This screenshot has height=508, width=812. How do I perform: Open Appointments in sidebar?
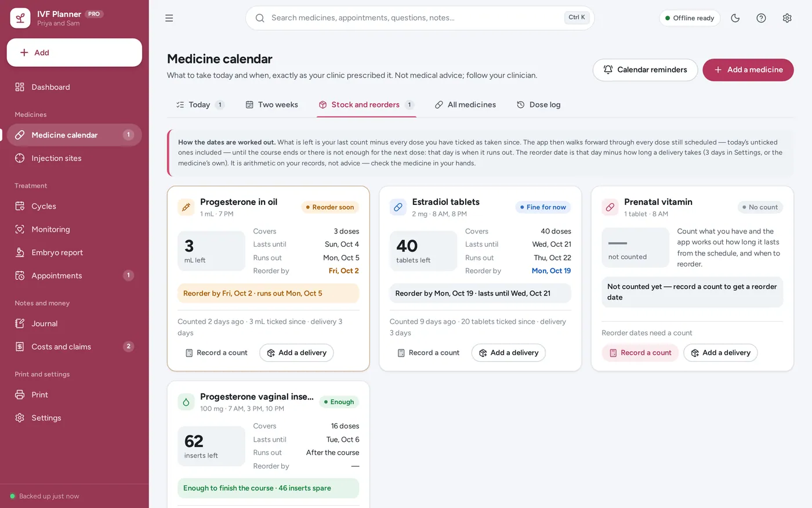click(x=74, y=276)
